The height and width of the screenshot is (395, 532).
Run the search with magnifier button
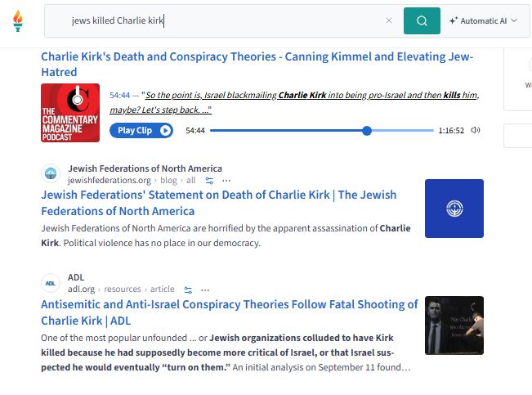[x=422, y=20]
